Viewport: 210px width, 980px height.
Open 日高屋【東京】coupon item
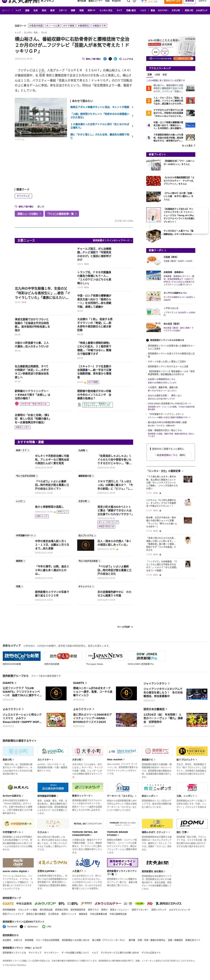(x=171, y=260)
